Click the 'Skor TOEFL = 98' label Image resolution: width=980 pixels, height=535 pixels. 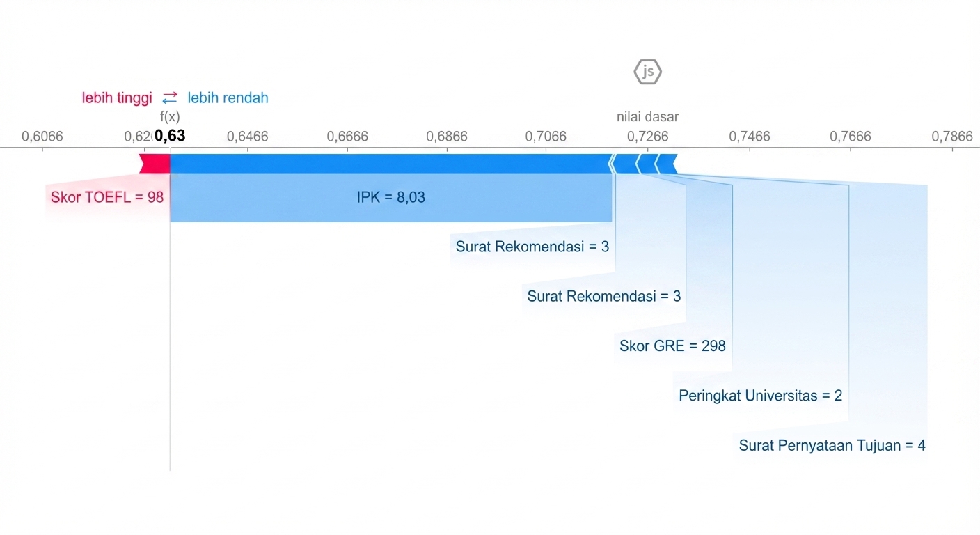(x=107, y=197)
